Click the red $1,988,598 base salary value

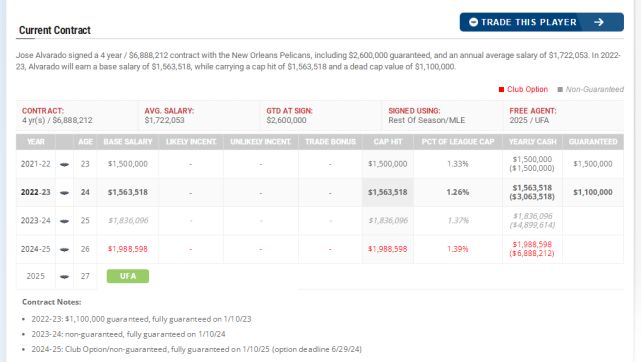point(128,249)
